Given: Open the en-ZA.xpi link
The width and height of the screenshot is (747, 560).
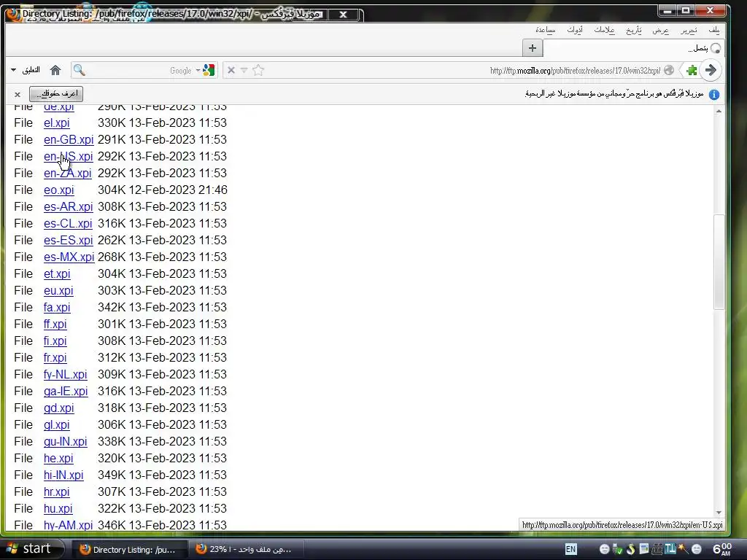Looking at the screenshot, I should point(68,173).
